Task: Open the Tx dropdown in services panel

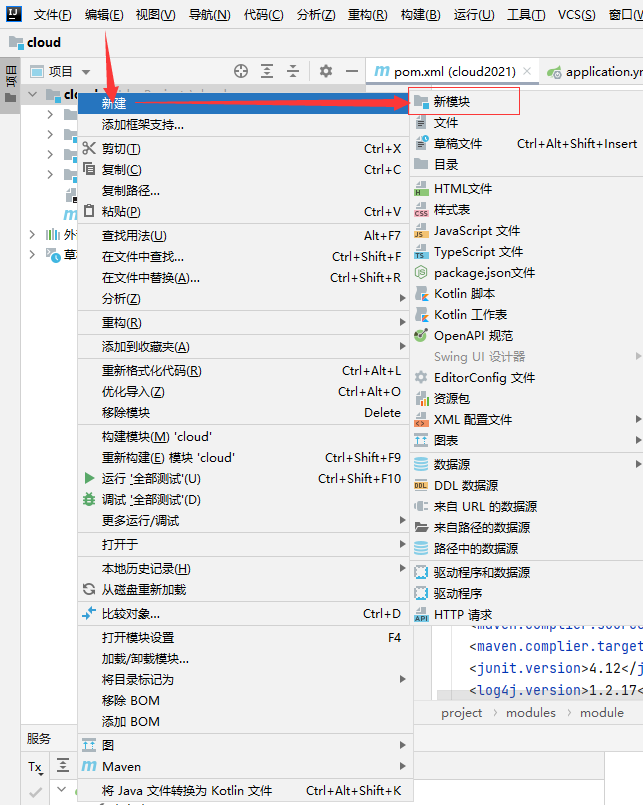Action: pos(35,766)
